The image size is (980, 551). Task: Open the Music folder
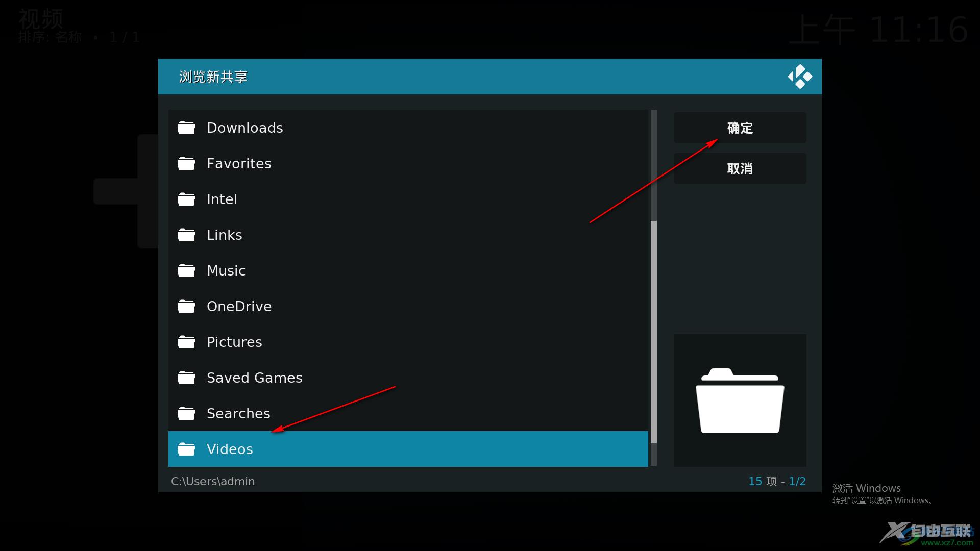tap(226, 270)
